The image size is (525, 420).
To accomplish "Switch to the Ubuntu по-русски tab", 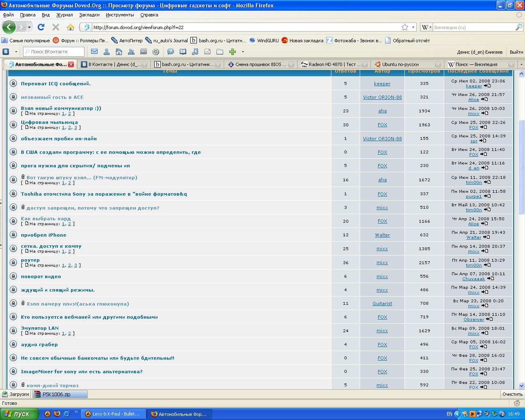I will [400, 64].
